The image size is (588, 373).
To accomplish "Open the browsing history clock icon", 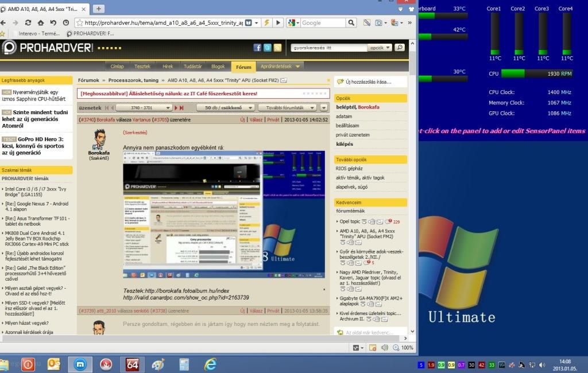I will click(66, 23).
